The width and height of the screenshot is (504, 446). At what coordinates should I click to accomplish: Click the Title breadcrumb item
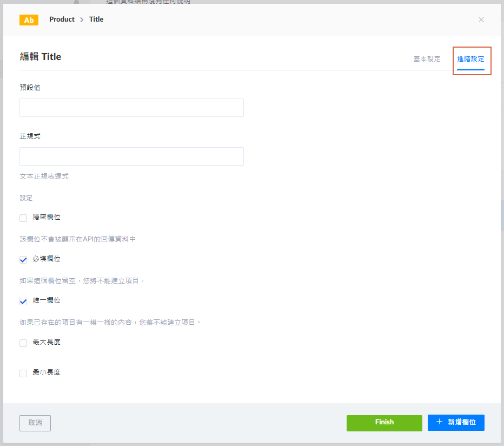click(96, 19)
